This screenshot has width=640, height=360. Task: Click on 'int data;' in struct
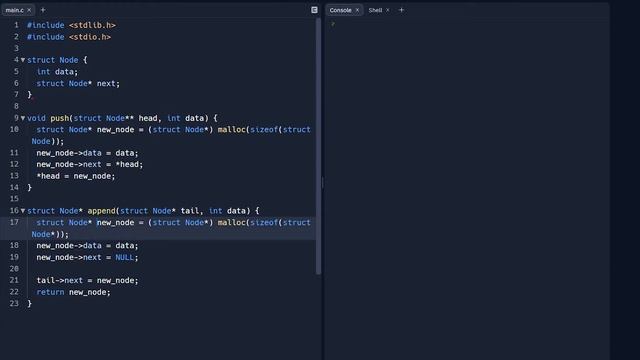pyautogui.click(x=57, y=72)
